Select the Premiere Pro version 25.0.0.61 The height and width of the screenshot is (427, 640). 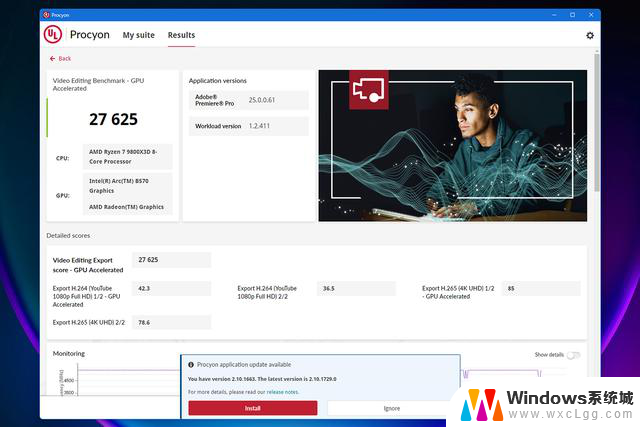pyautogui.click(x=262, y=100)
